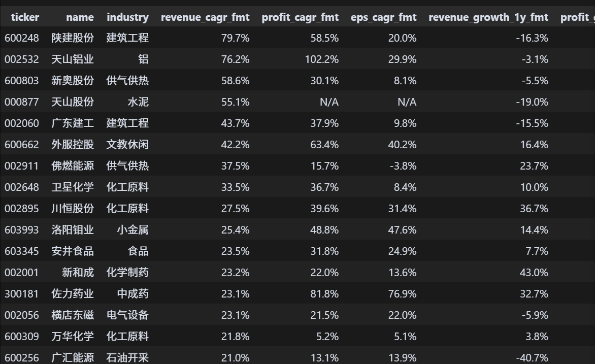The width and height of the screenshot is (595, 364).
Task: Click the name 广东建工
Action: [x=73, y=123]
